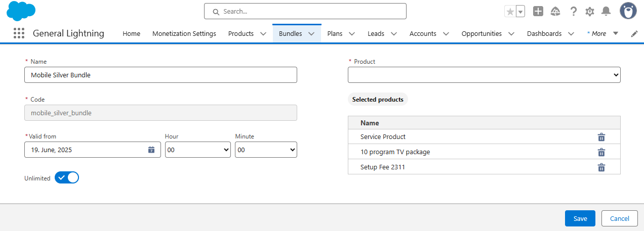Open the user profile avatar
The image size is (644, 231).
tap(628, 11)
